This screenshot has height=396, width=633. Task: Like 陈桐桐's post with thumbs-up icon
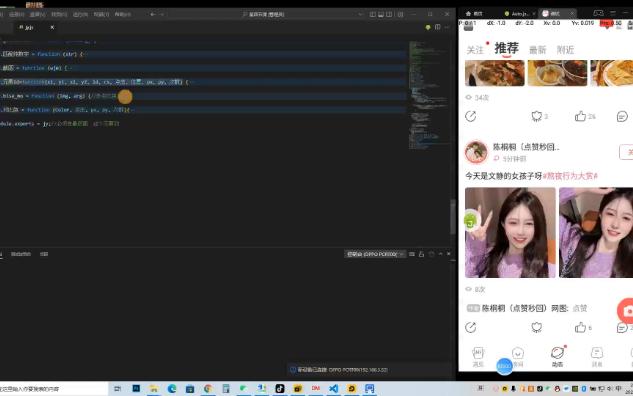[580, 327]
